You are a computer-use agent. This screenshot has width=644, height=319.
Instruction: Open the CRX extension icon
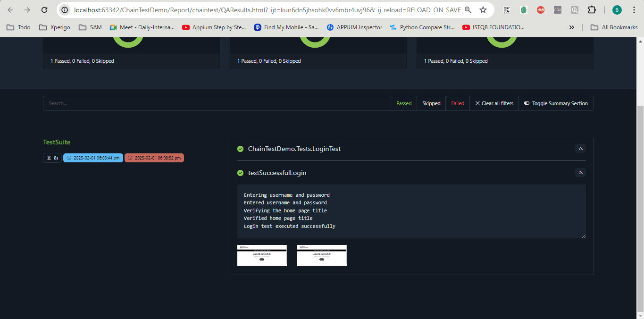[557, 9]
